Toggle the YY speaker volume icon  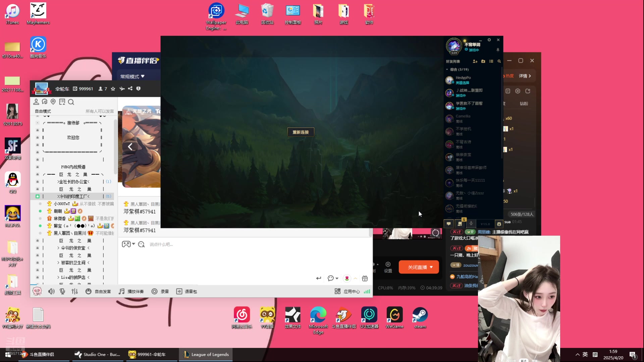[51, 291]
